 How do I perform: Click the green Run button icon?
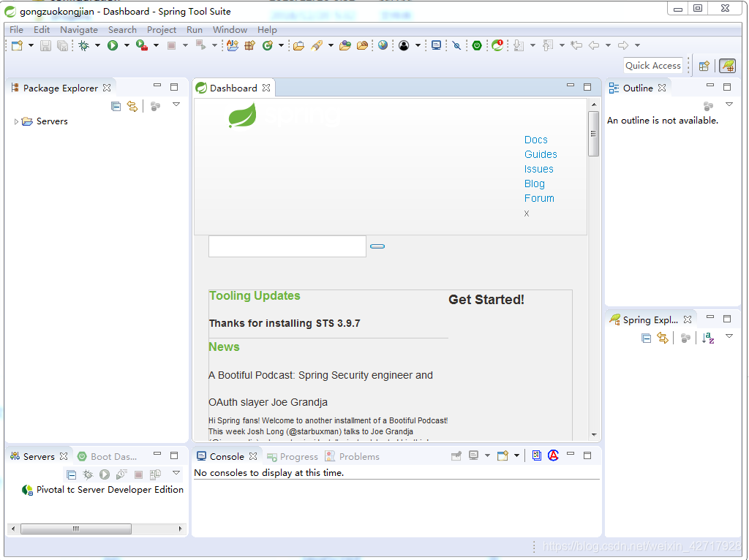113,45
